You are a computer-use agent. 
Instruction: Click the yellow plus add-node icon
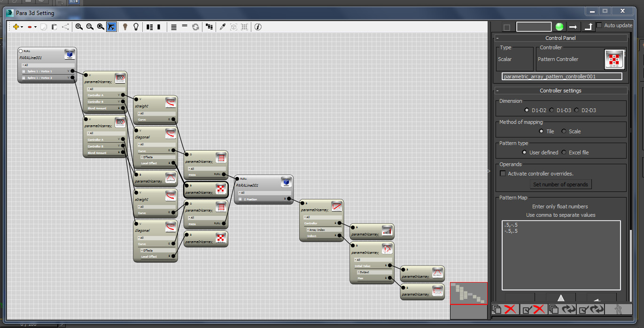[x=16, y=27]
